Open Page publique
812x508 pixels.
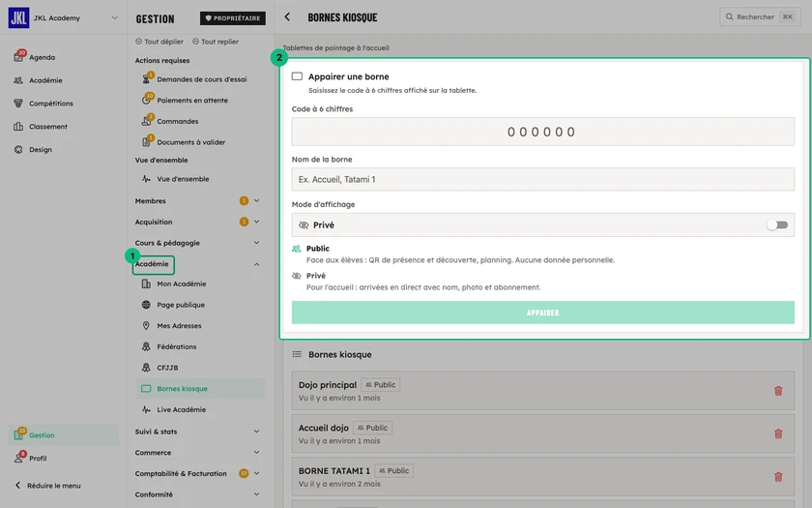(x=180, y=305)
